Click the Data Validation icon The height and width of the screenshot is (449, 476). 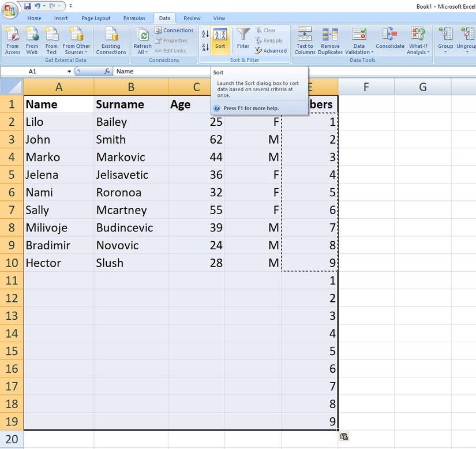click(x=359, y=34)
